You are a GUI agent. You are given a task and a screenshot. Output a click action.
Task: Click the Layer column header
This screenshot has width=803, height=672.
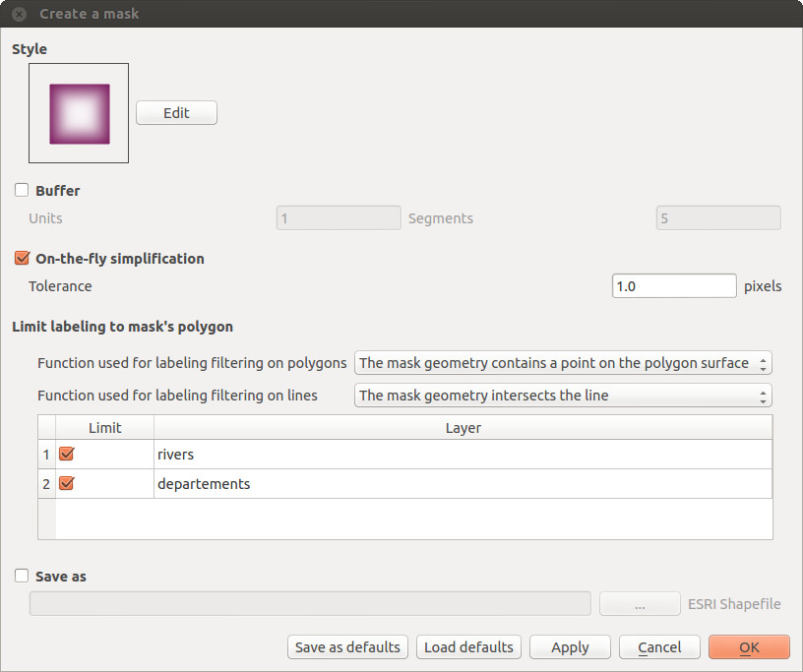click(x=463, y=427)
